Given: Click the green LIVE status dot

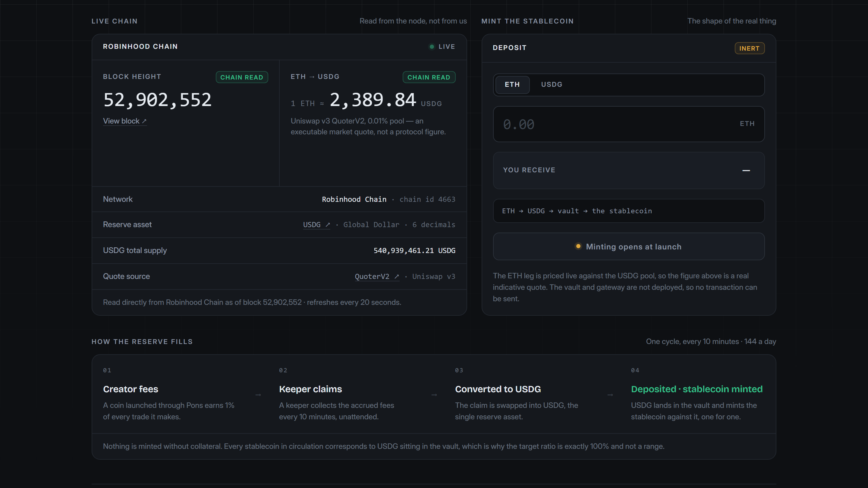Looking at the screenshot, I should [x=432, y=46].
